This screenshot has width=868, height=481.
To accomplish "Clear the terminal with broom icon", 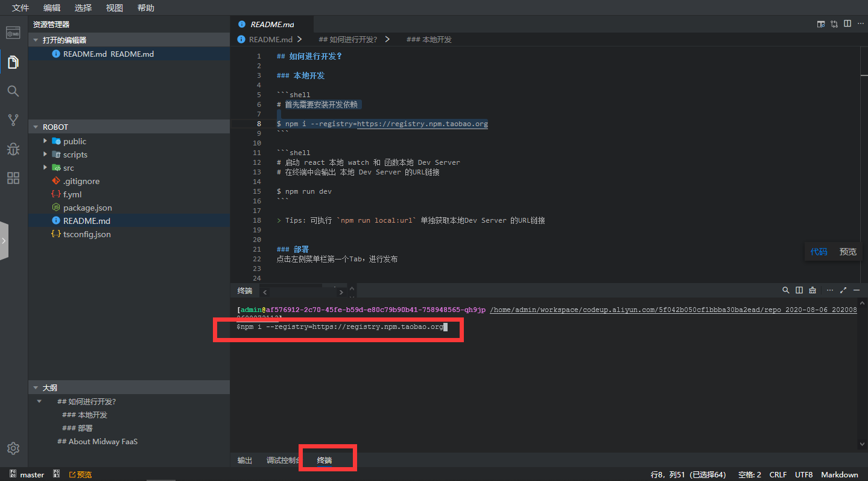I will (x=813, y=290).
